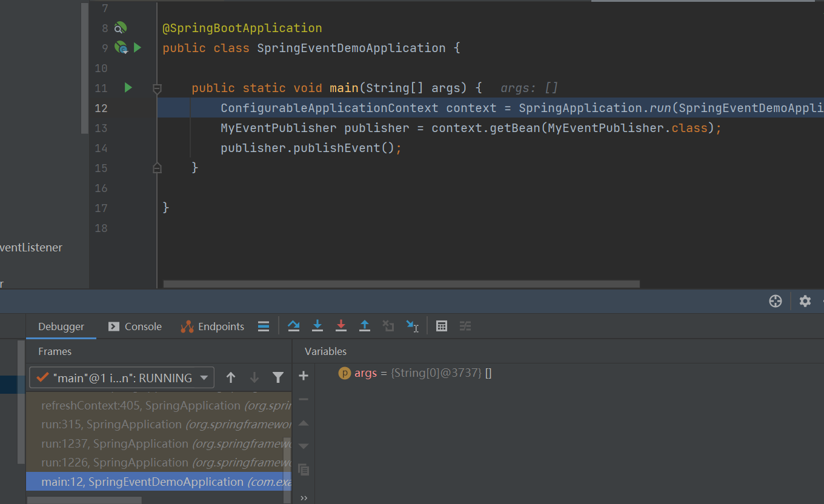Click the Trace Current Stream Chain icon
This screenshot has width=824, height=504.
[465, 327]
